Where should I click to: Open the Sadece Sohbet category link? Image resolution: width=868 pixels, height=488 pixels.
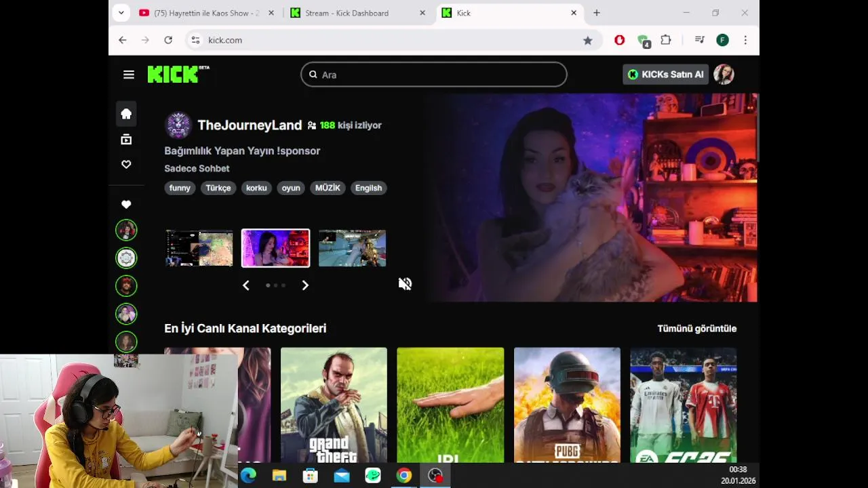tap(197, 169)
